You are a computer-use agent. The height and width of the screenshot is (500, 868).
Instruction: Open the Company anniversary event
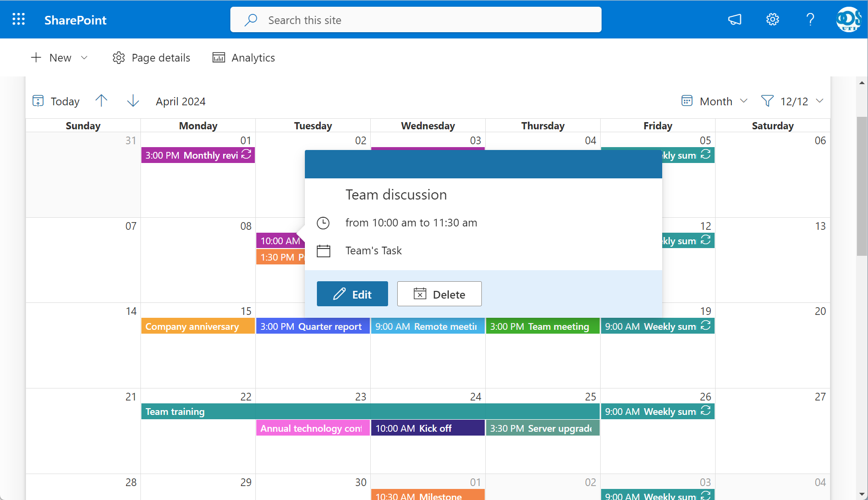198,326
